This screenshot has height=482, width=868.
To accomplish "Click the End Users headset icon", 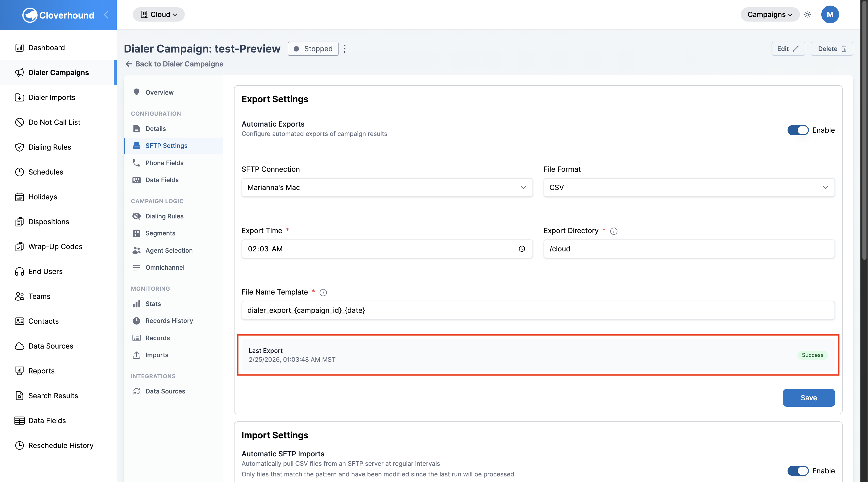I will click(x=20, y=271).
